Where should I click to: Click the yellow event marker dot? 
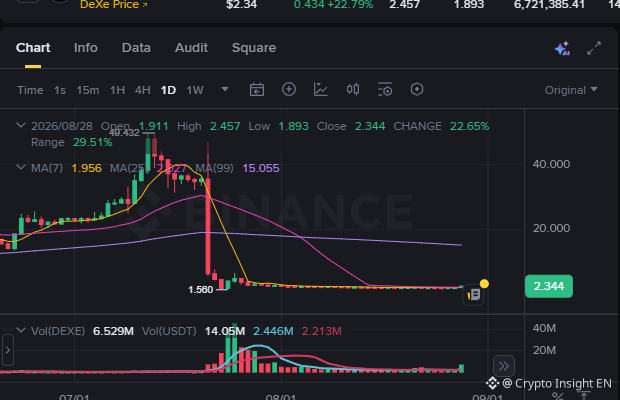pyautogui.click(x=484, y=283)
